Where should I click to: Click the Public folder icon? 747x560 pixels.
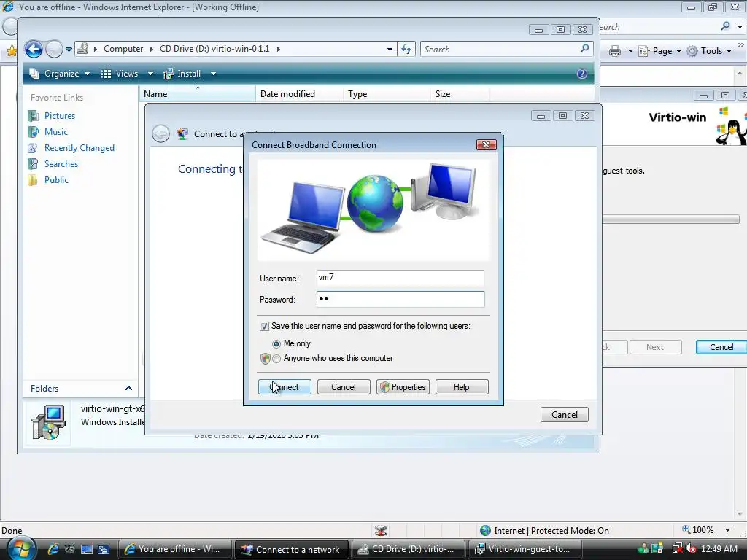tap(33, 180)
